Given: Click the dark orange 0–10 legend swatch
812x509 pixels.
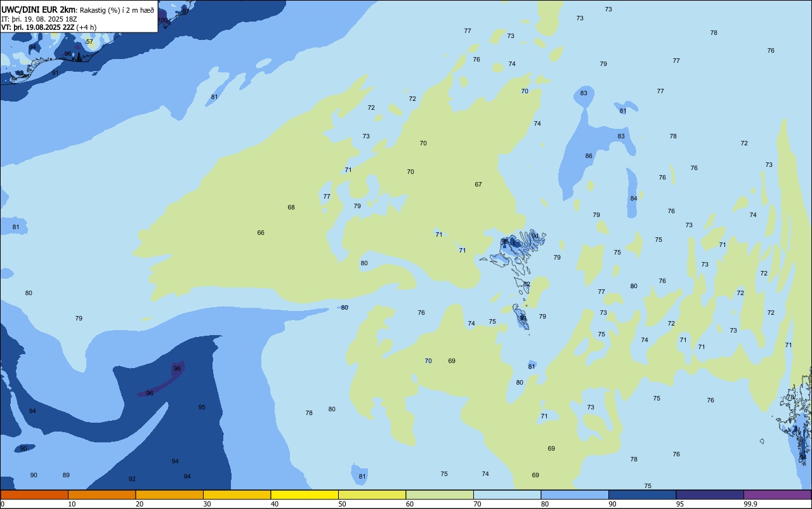Looking at the screenshot, I should (x=34, y=494).
